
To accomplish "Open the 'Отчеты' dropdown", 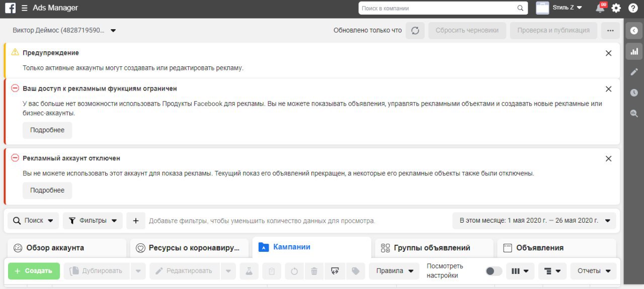I will click(593, 271).
